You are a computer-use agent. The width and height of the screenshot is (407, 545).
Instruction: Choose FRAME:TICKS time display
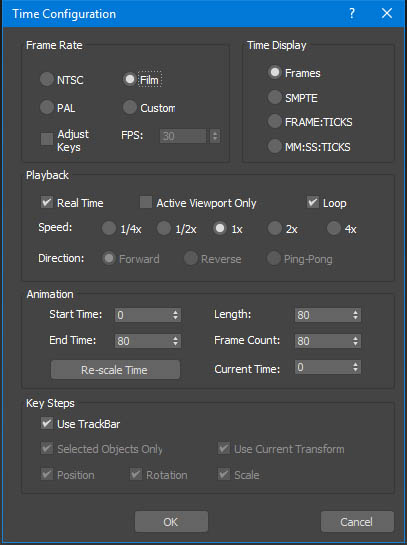275,122
